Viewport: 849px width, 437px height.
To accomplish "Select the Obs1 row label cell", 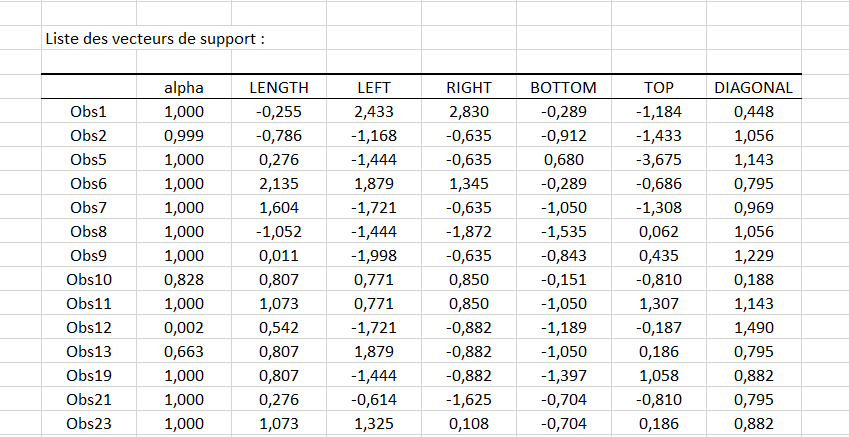I will click(x=89, y=112).
